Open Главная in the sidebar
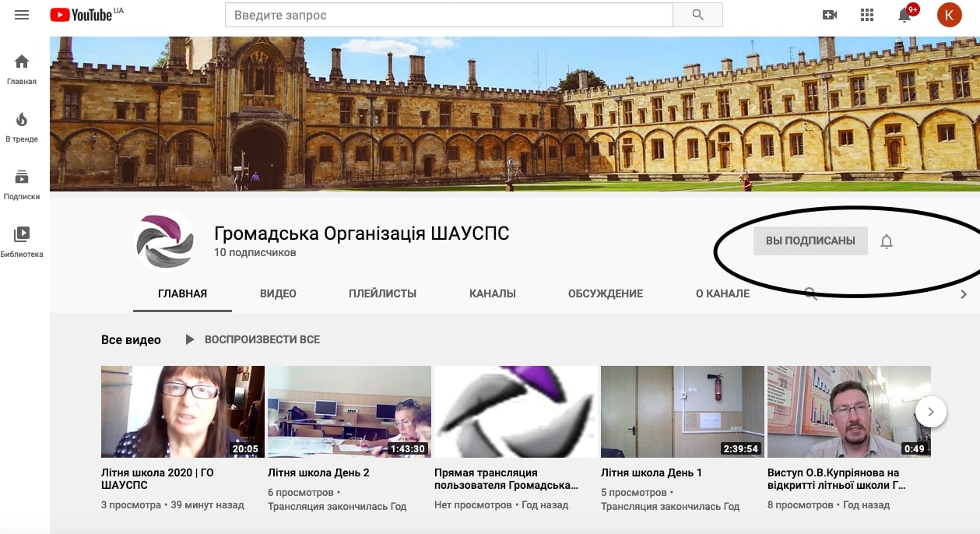 22,69
